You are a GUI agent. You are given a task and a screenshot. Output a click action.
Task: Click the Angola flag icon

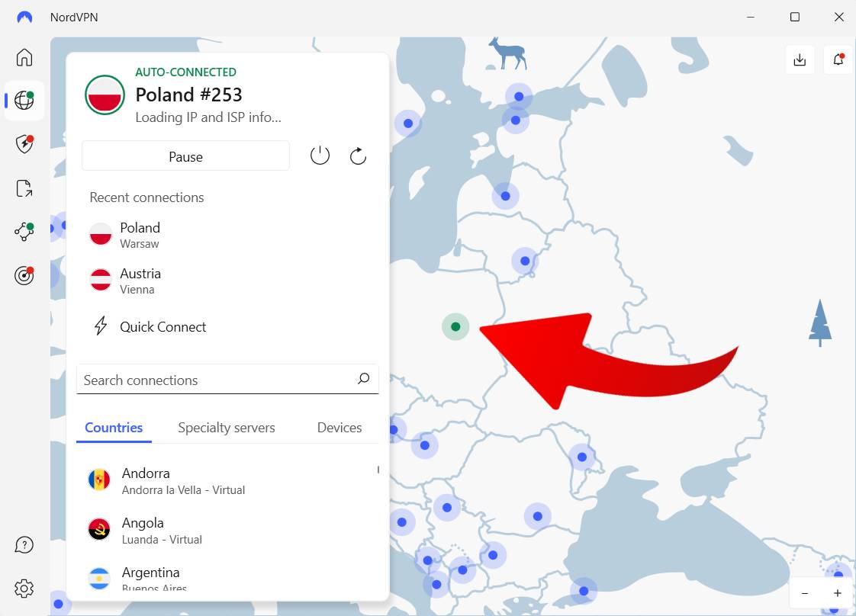coord(99,529)
